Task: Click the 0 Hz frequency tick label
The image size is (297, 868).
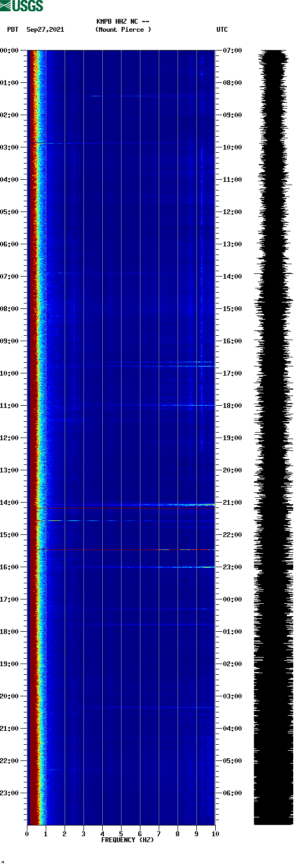Action: coord(27,834)
